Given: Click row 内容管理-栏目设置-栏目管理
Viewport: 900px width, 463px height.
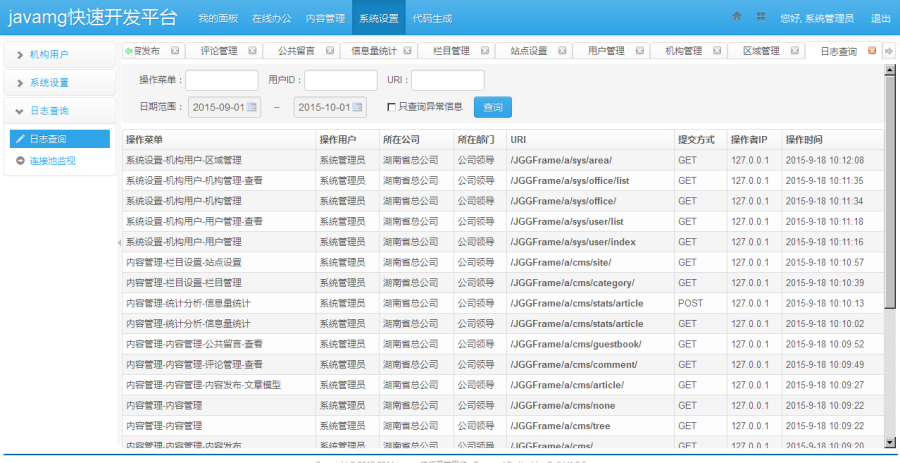Looking at the screenshot, I should [503, 283].
